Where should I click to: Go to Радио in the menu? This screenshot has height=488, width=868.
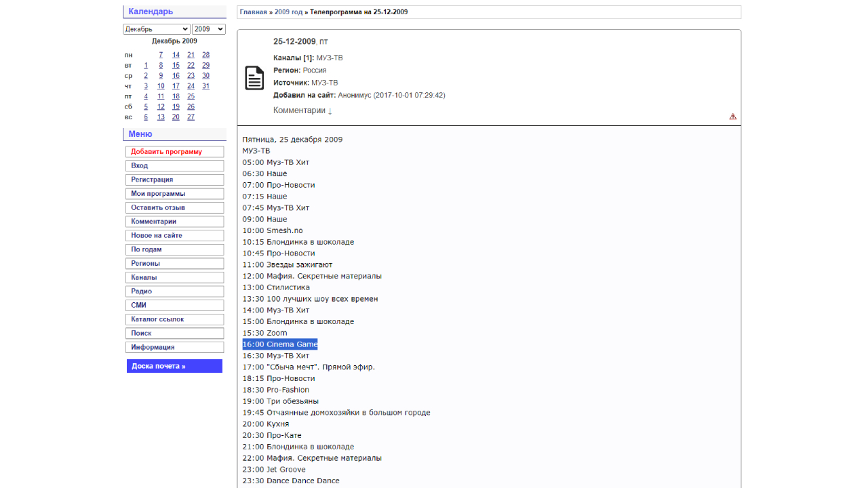click(x=174, y=291)
